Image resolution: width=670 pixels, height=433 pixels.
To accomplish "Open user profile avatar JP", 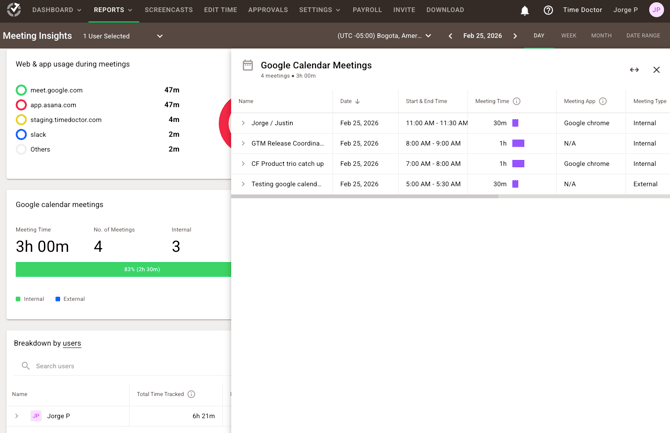I will [x=656, y=10].
